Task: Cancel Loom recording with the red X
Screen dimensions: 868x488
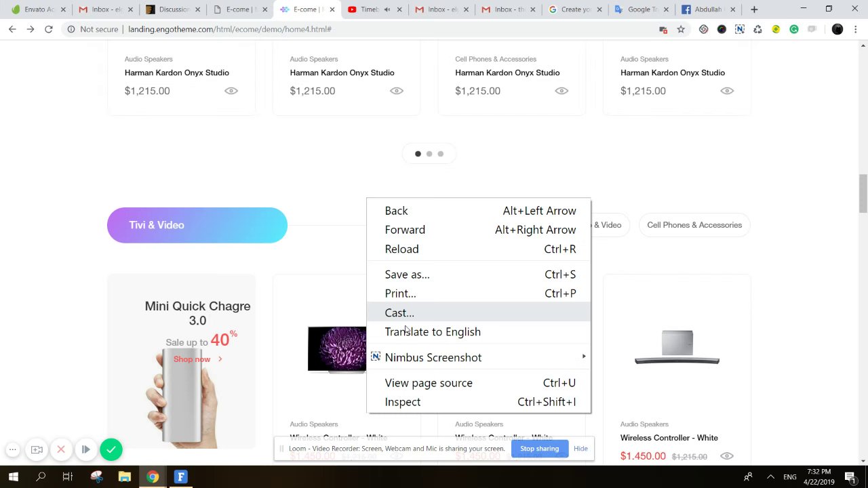Action: click(x=61, y=449)
